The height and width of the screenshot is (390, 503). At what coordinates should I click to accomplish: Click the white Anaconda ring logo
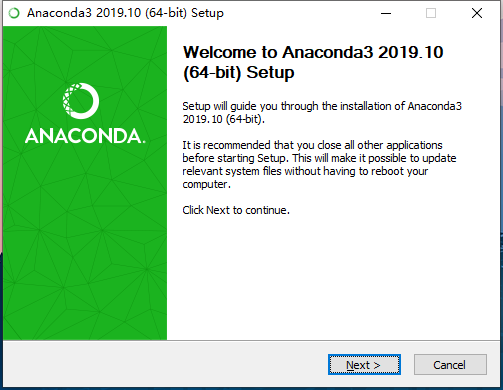pos(81,101)
